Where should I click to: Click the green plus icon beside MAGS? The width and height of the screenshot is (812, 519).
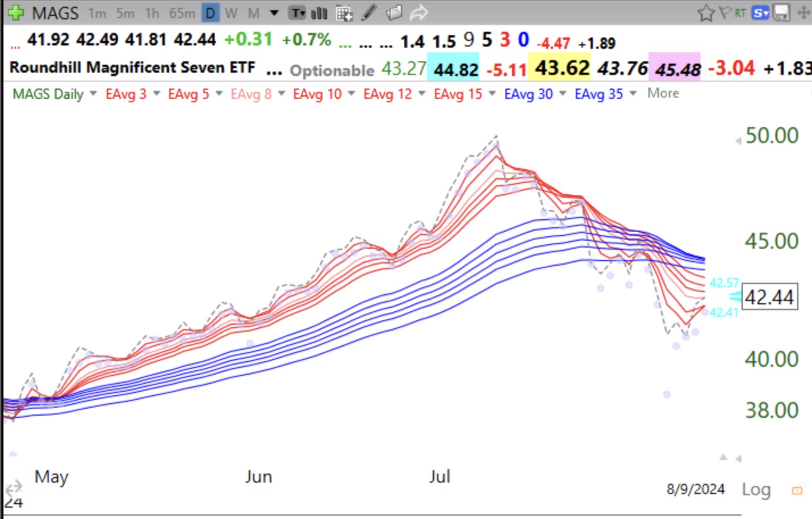[16, 12]
